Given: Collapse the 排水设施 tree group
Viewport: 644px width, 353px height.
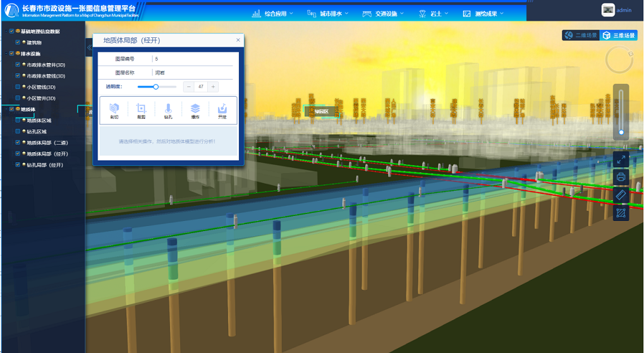Looking at the screenshot, I should (6, 54).
